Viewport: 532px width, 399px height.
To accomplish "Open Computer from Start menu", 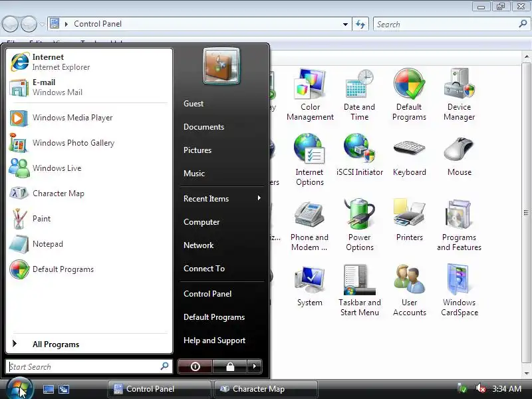I will click(x=222, y=222).
